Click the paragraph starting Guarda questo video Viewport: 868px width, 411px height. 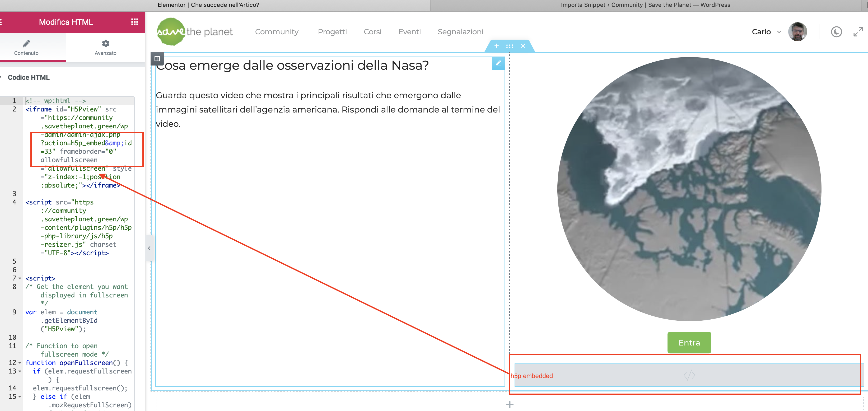pos(328,110)
